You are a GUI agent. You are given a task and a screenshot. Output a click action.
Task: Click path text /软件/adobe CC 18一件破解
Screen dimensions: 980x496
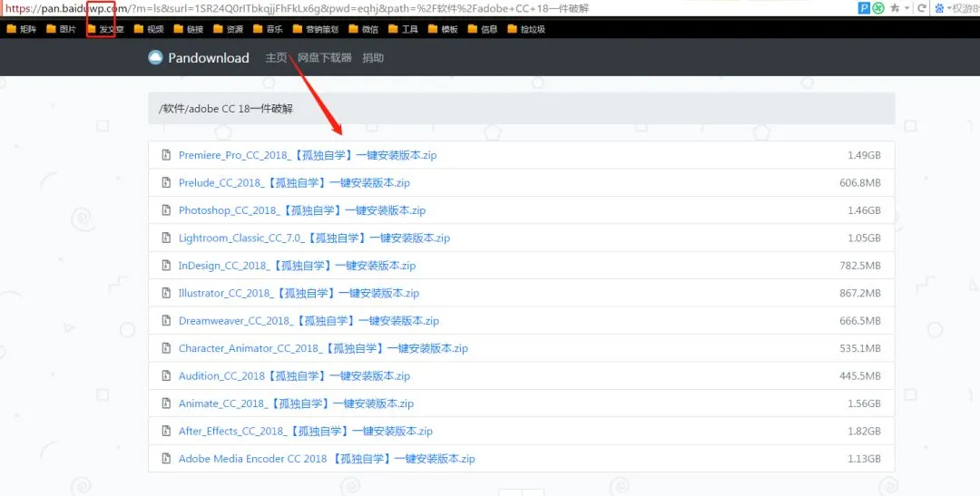click(226, 109)
